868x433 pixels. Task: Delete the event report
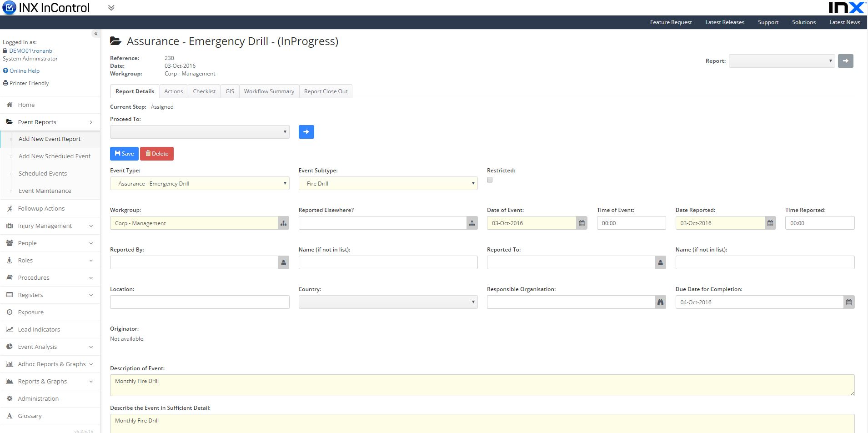[x=157, y=154]
